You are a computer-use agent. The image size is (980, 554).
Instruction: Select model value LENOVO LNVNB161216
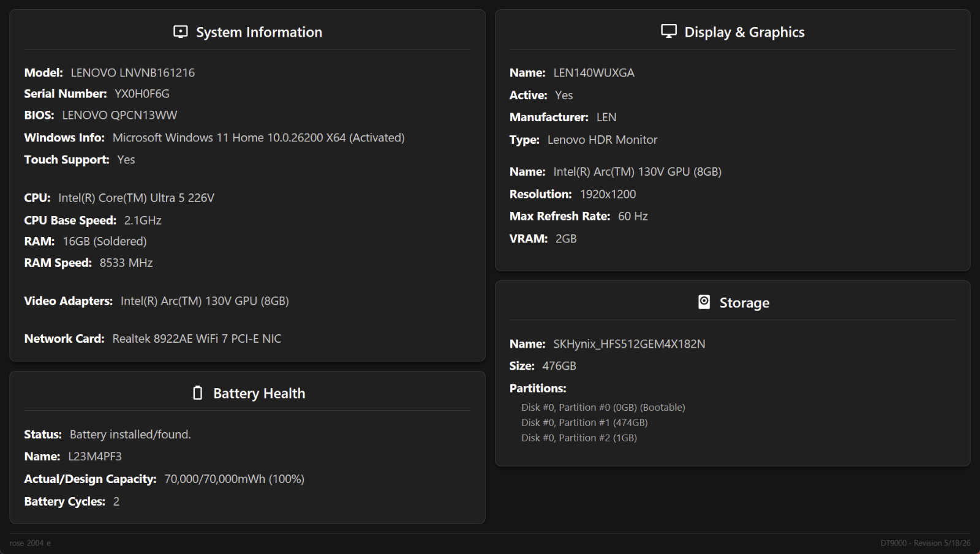tap(133, 73)
